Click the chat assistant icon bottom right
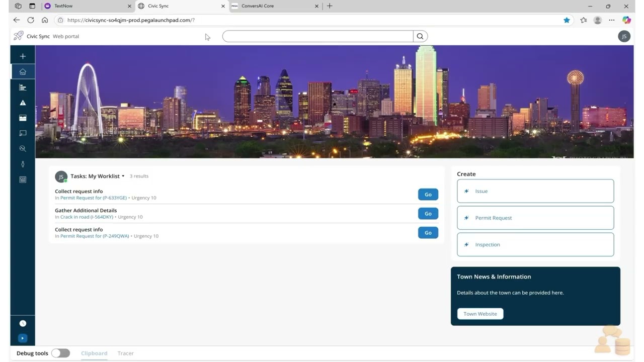644x362 pixels. 612,340
